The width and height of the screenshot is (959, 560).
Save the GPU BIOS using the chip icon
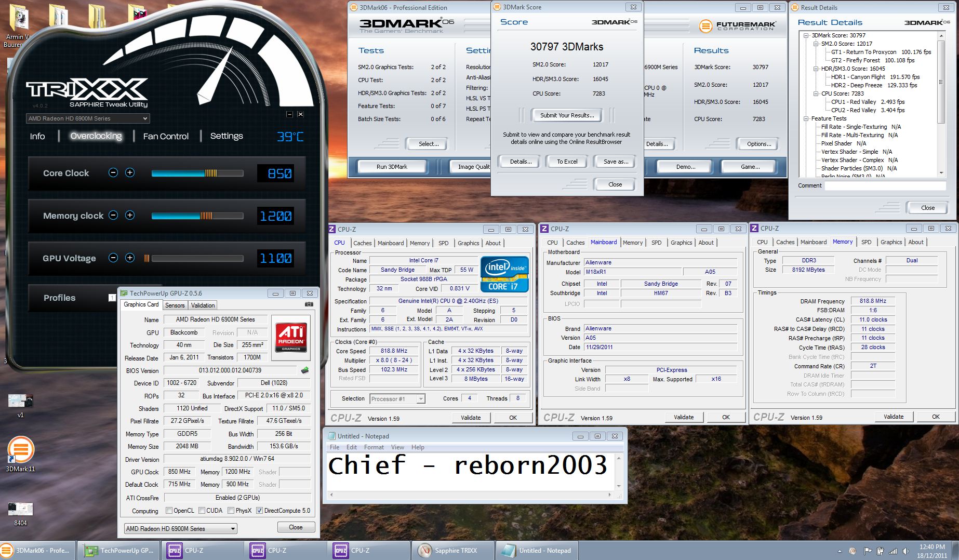click(x=305, y=370)
